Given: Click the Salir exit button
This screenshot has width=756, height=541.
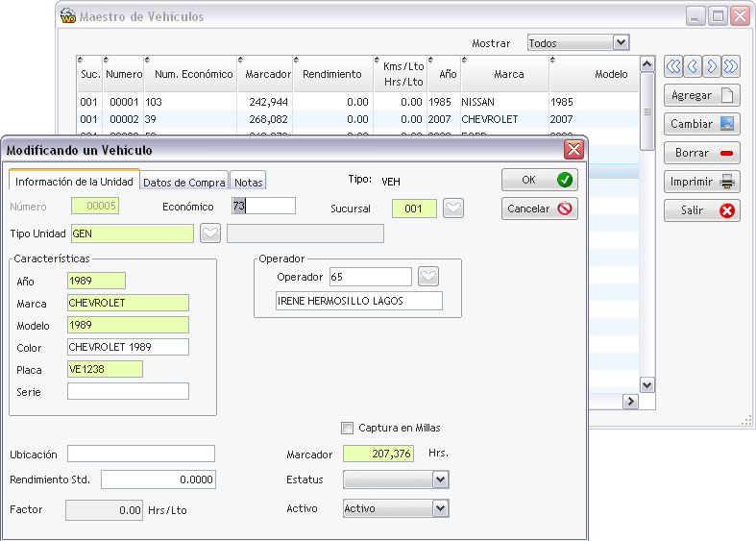Looking at the screenshot, I should [701, 210].
